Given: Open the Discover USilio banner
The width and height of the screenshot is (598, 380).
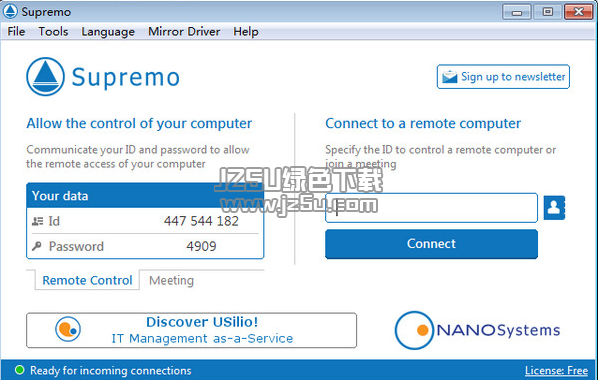Looking at the screenshot, I should (x=191, y=330).
